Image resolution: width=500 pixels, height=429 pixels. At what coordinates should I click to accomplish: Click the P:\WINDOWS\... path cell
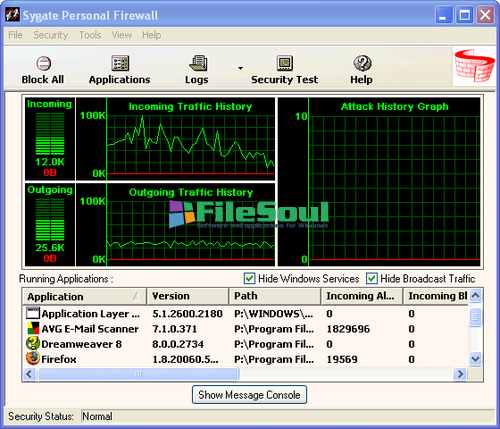click(274, 314)
